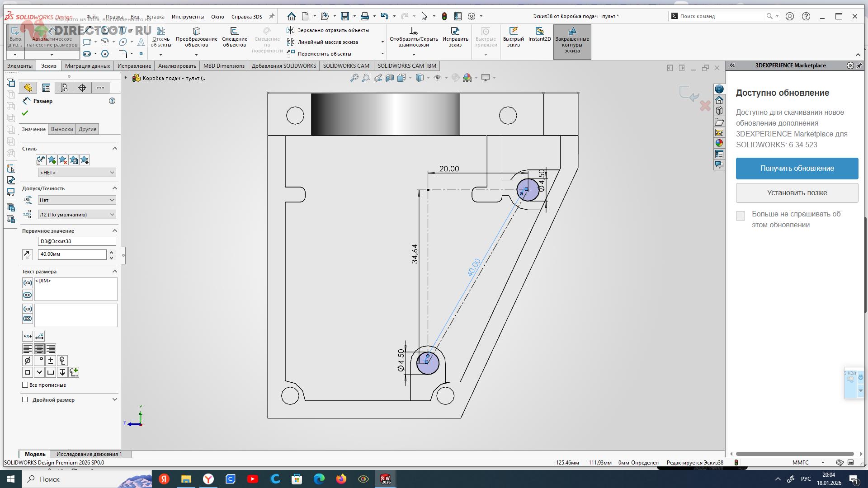Insert the diameter symbol into dimension text
868x488 pixels.
click(27, 361)
